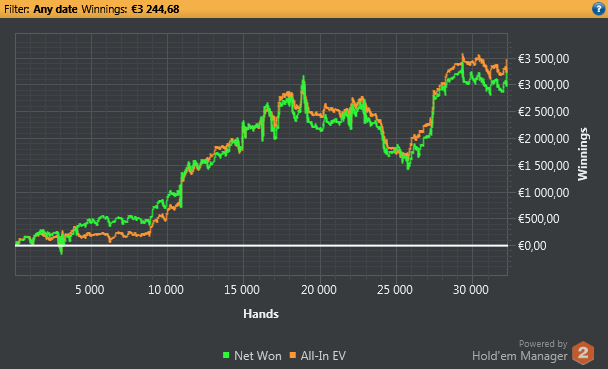The width and height of the screenshot is (608, 369).
Task: Click the orange All-In EV legend swatch
Action: (293, 355)
